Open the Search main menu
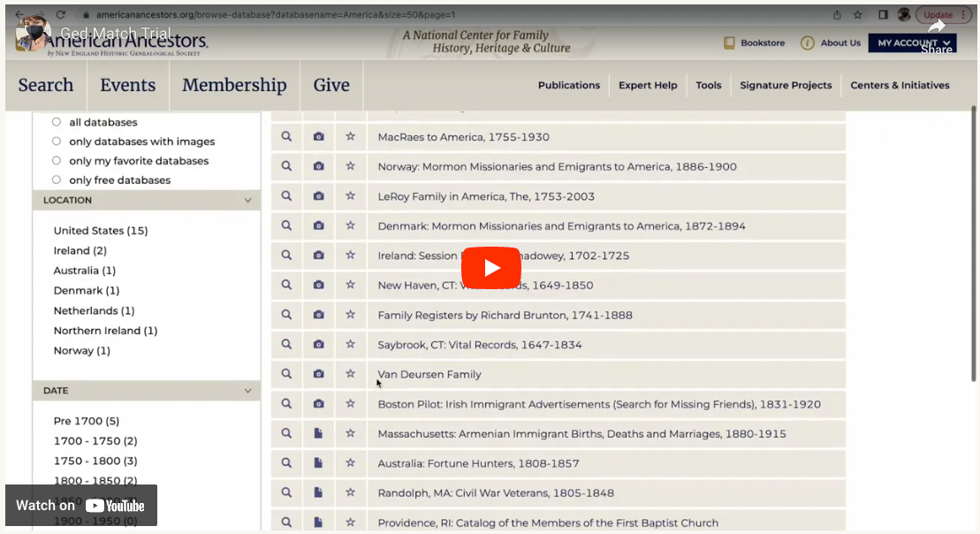This screenshot has width=980, height=534. (x=46, y=85)
